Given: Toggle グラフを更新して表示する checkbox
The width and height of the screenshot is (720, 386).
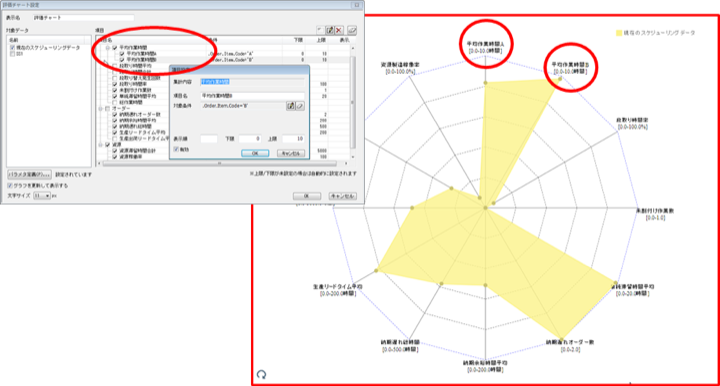Looking at the screenshot, I should 10,185.
